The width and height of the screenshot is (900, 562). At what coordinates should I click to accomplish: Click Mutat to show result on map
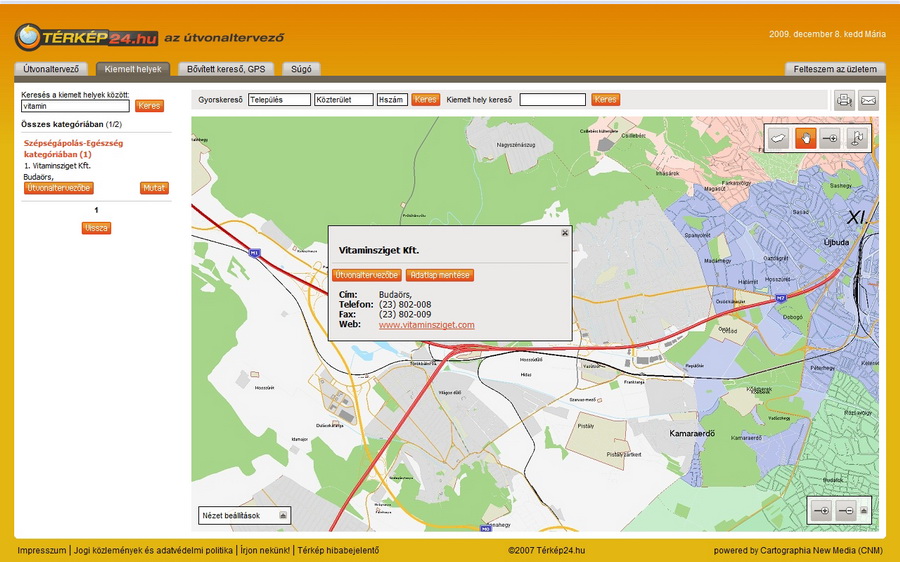tap(154, 188)
